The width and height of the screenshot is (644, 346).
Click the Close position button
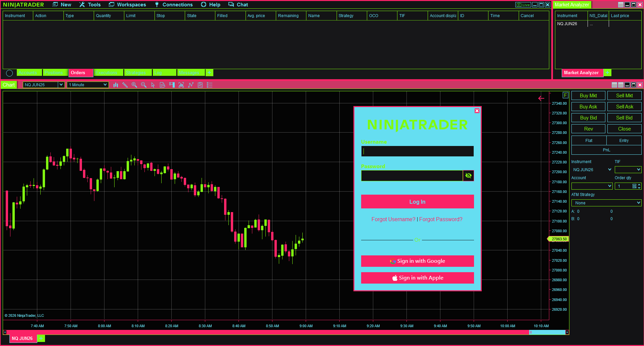[624, 129]
